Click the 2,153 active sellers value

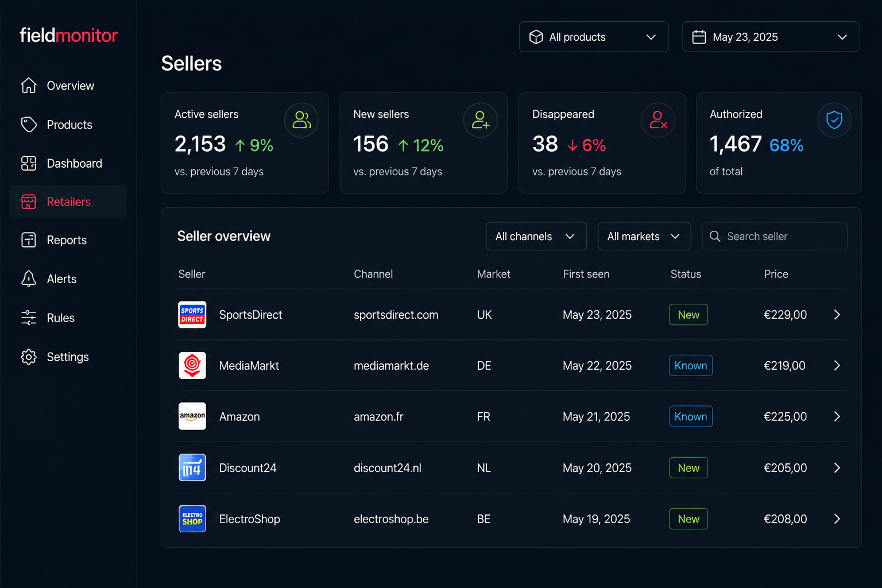tap(200, 144)
